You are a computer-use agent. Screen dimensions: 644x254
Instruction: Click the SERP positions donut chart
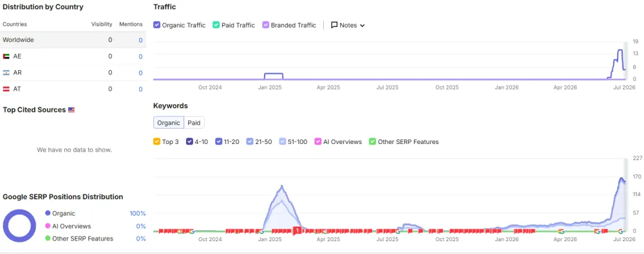pyautogui.click(x=19, y=226)
